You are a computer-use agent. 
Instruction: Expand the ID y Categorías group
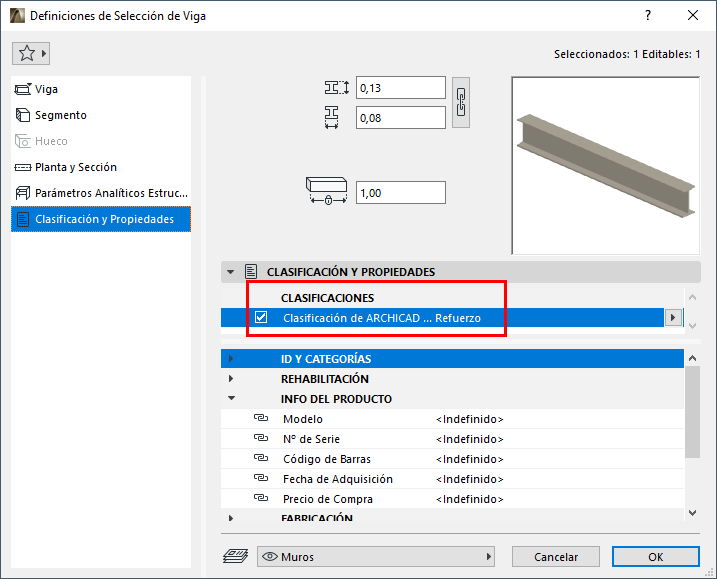pos(231,359)
